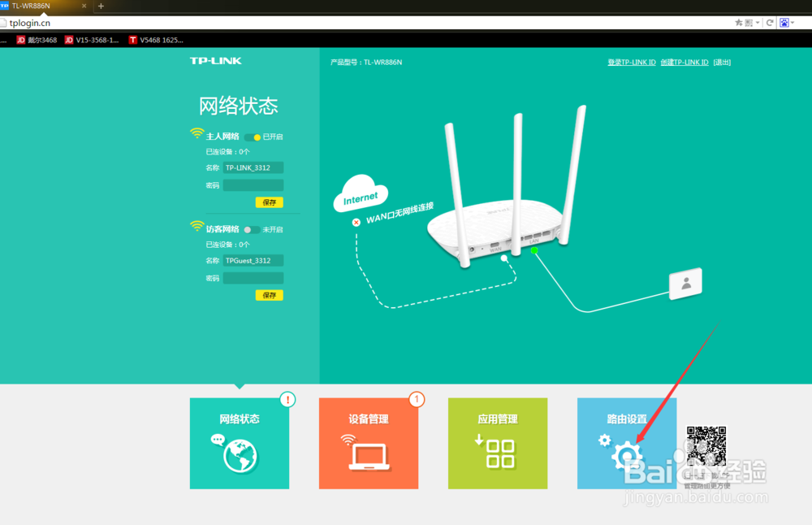The image size is (812, 525).
Task: Open the paw extension dropdown arrow
Action: pos(793,23)
